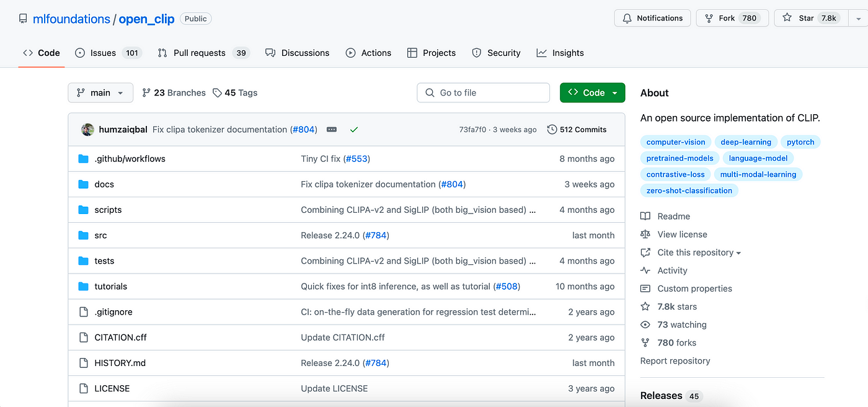This screenshot has width=868, height=407.
Task: Open View license link
Action: point(674,235)
